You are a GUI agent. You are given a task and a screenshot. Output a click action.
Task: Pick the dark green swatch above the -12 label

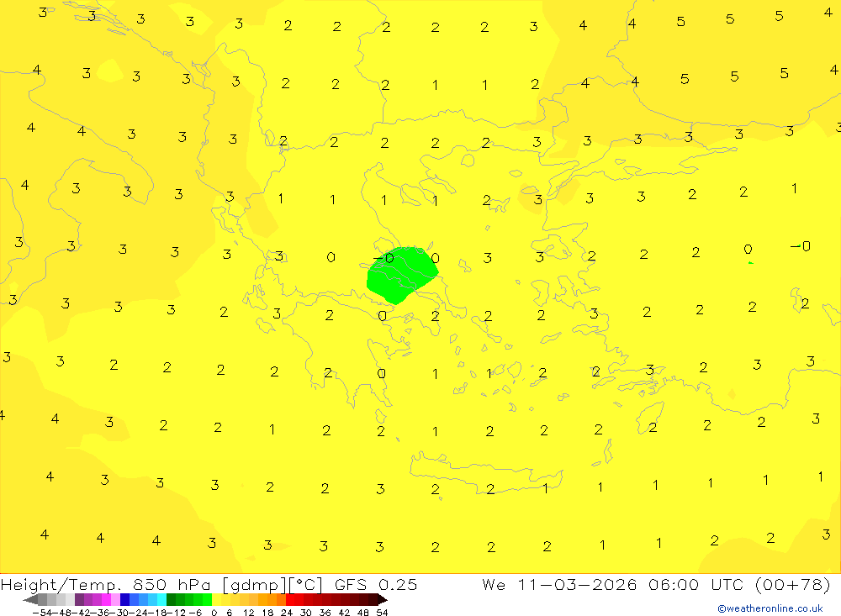pyautogui.click(x=171, y=600)
